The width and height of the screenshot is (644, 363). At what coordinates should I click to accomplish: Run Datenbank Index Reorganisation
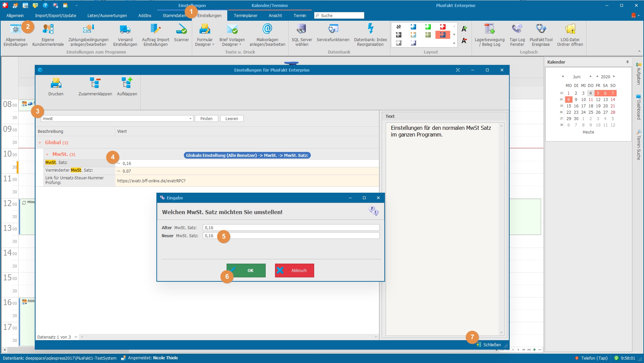[370, 35]
